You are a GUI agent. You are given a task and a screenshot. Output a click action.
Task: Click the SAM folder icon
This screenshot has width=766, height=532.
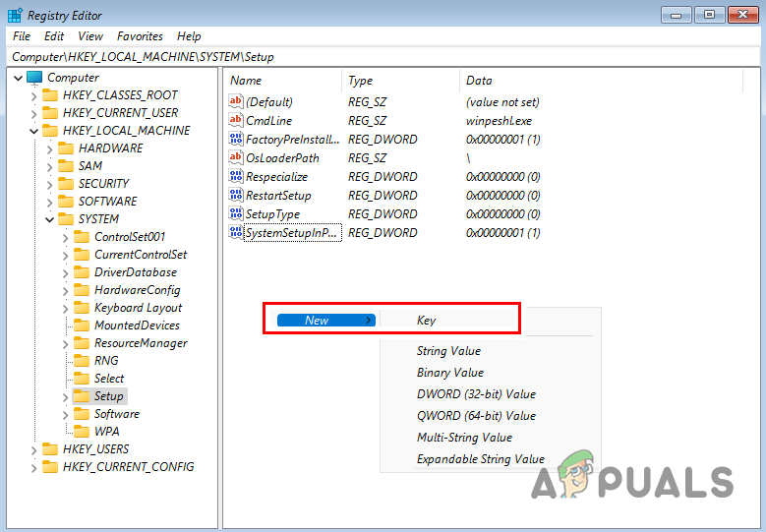66,166
